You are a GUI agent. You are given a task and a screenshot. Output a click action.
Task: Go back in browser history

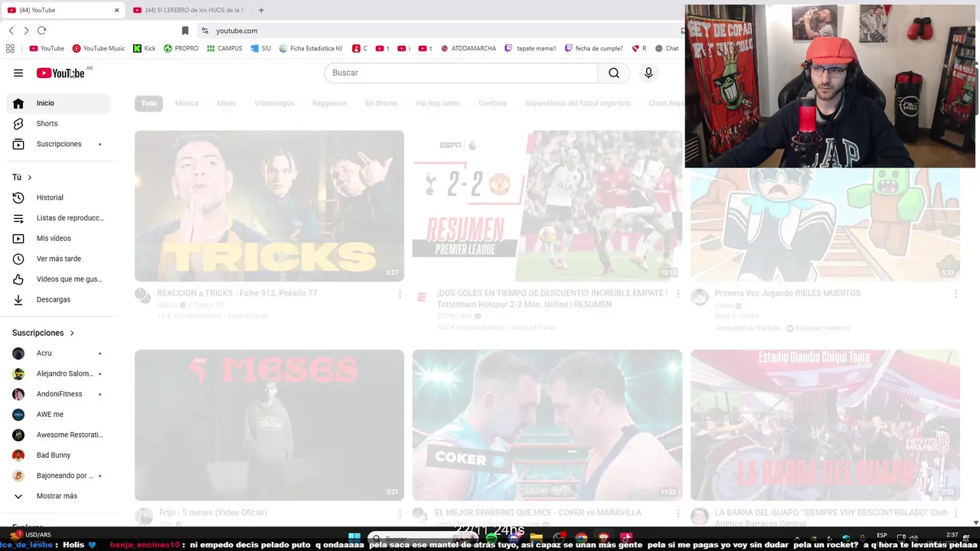point(11,31)
